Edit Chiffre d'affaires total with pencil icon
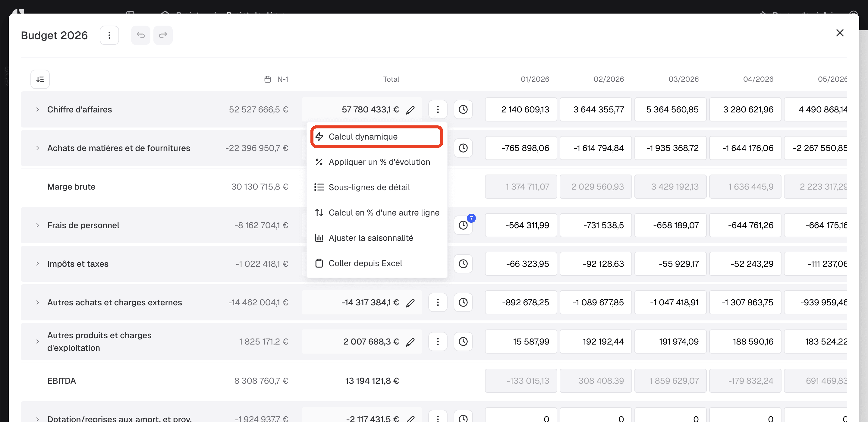This screenshot has width=868, height=422. click(410, 109)
